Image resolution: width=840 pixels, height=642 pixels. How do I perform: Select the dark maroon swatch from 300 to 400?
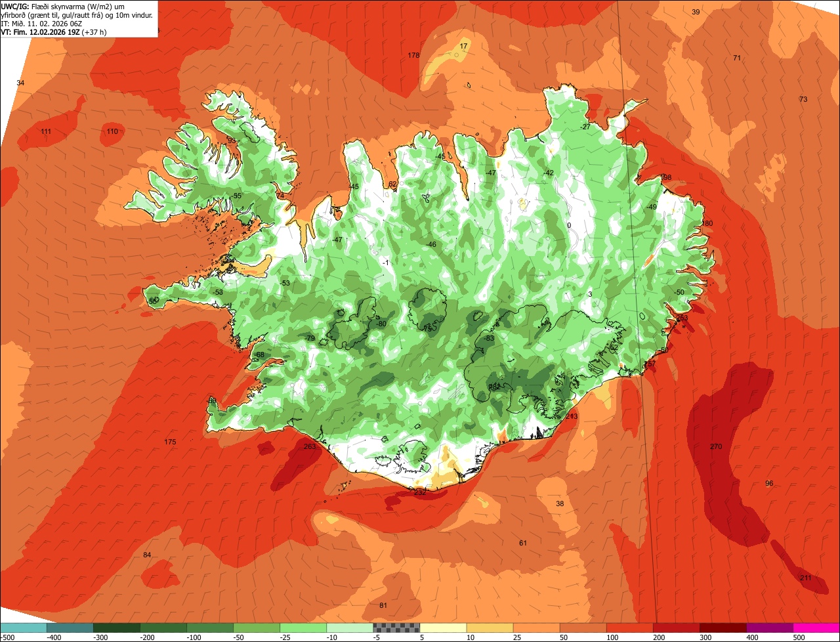pos(723,628)
